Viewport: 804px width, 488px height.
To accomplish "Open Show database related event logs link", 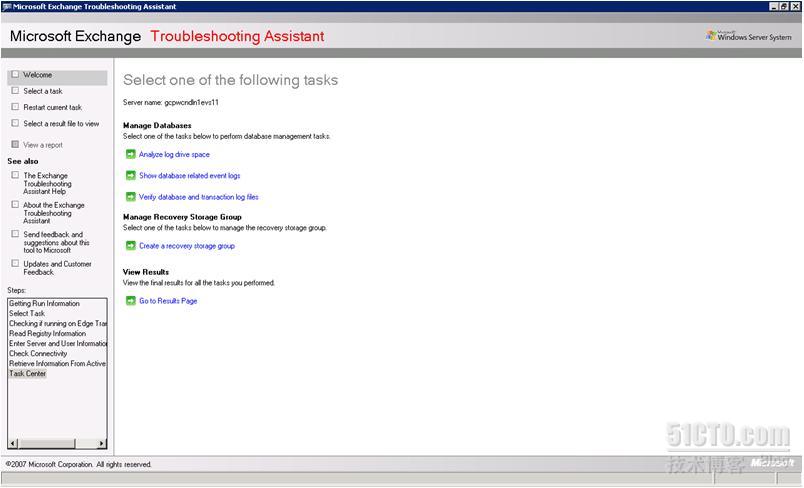I will [x=190, y=175].
